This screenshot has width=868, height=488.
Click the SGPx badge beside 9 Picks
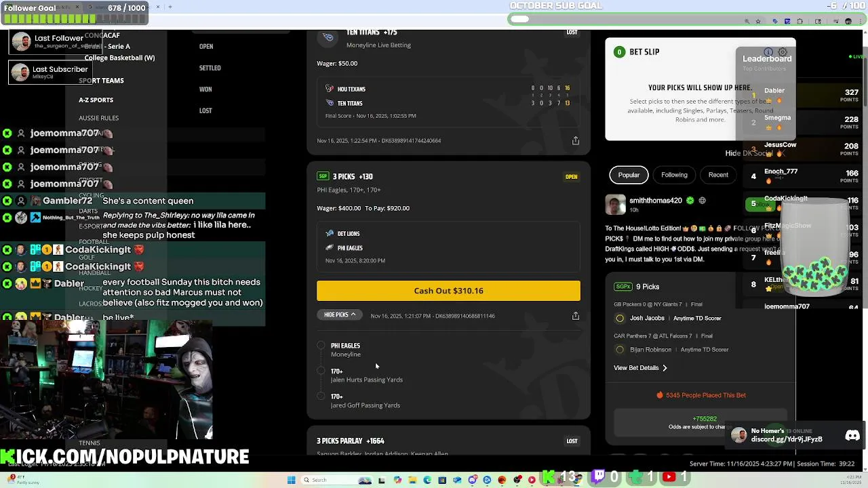point(623,287)
